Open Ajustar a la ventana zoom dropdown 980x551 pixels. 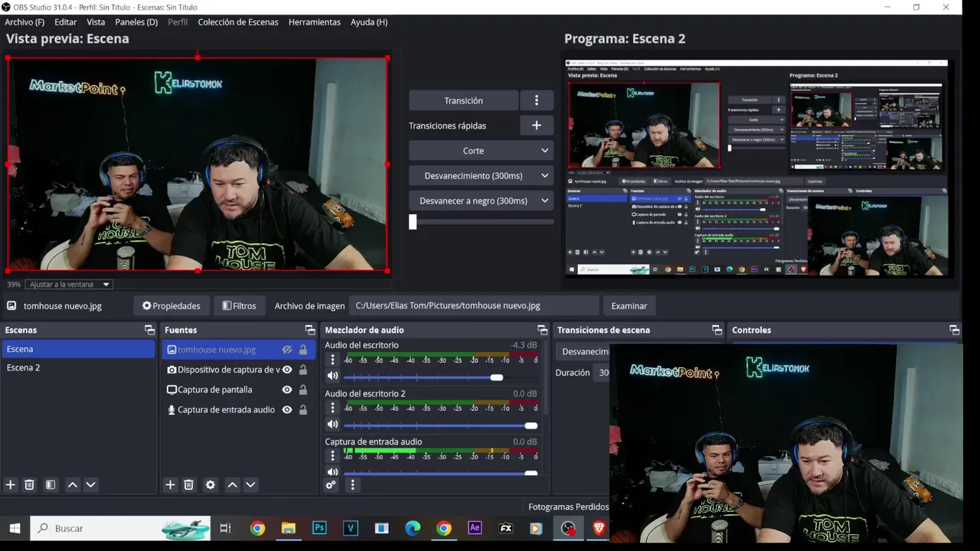click(x=69, y=285)
